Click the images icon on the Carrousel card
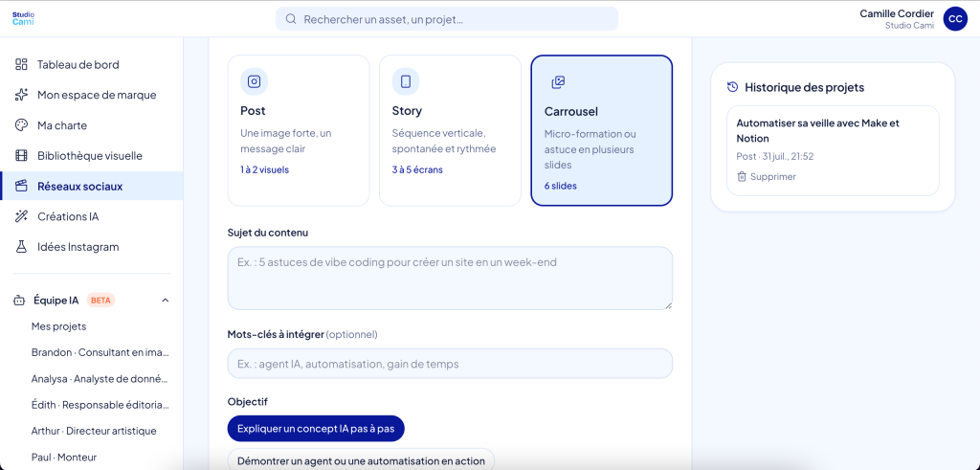The width and height of the screenshot is (980, 470). click(x=558, y=82)
